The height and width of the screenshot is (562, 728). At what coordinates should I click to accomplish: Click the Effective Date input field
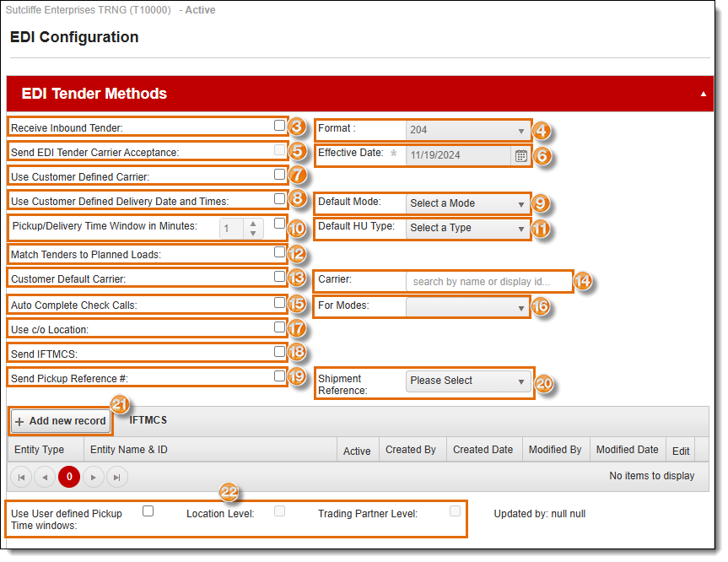(x=458, y=155)
